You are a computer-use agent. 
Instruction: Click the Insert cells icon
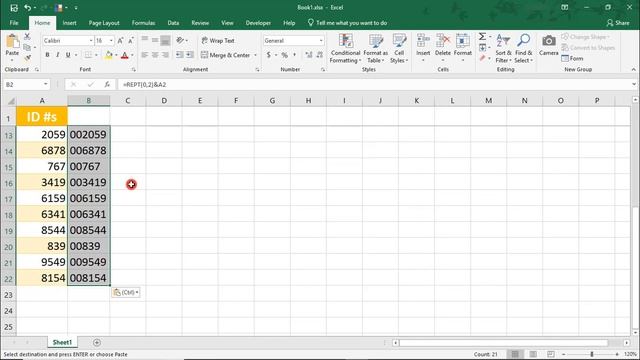click(x=423, y=41)
